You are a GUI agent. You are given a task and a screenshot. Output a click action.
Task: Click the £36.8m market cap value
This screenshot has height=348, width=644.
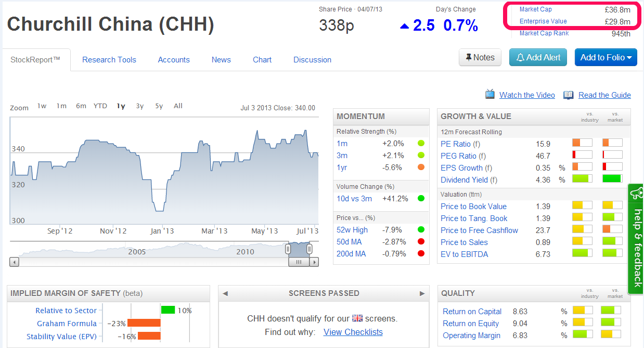click(617, 9)
